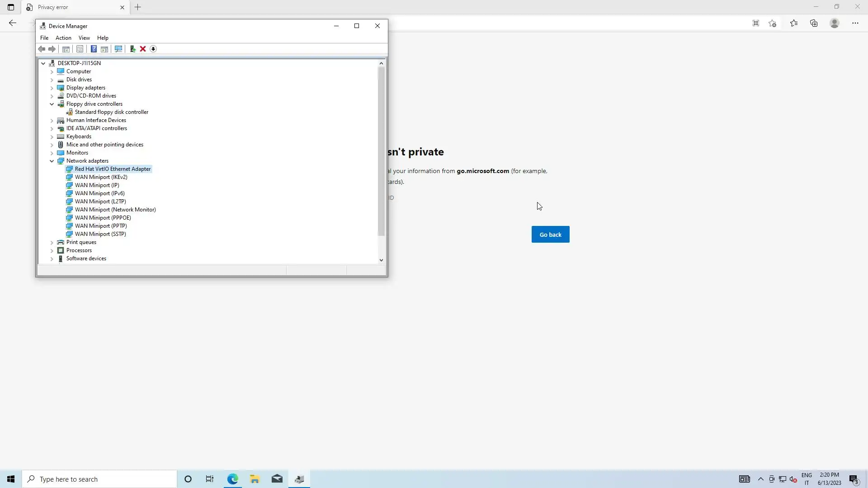Click the red X Uninstall device icon

click(143, 49)
